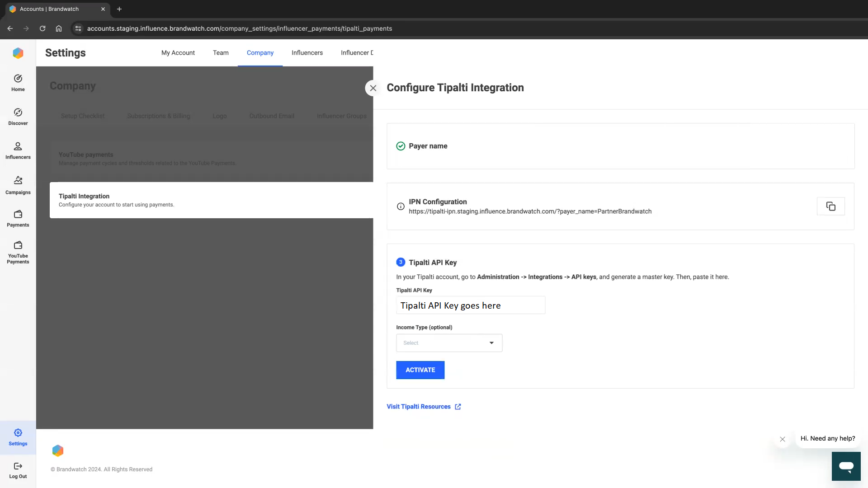Click the IPN URL text

[530, 211]
